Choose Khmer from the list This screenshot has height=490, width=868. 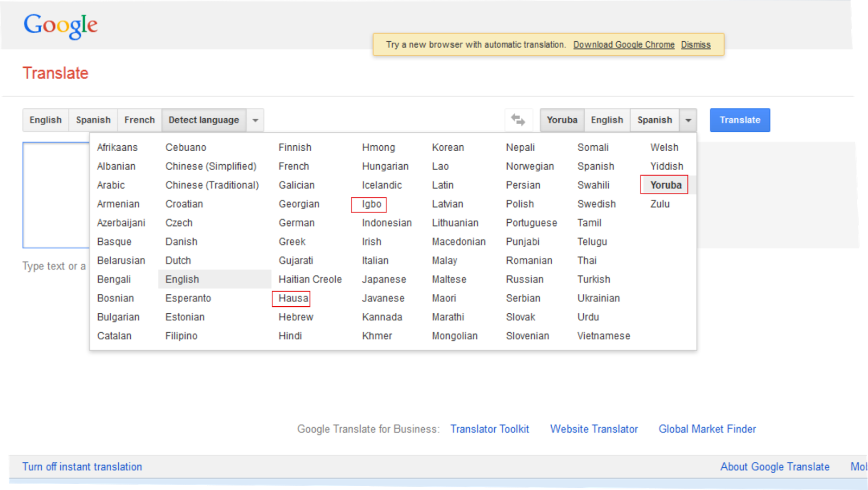click(x=377, y=336)
